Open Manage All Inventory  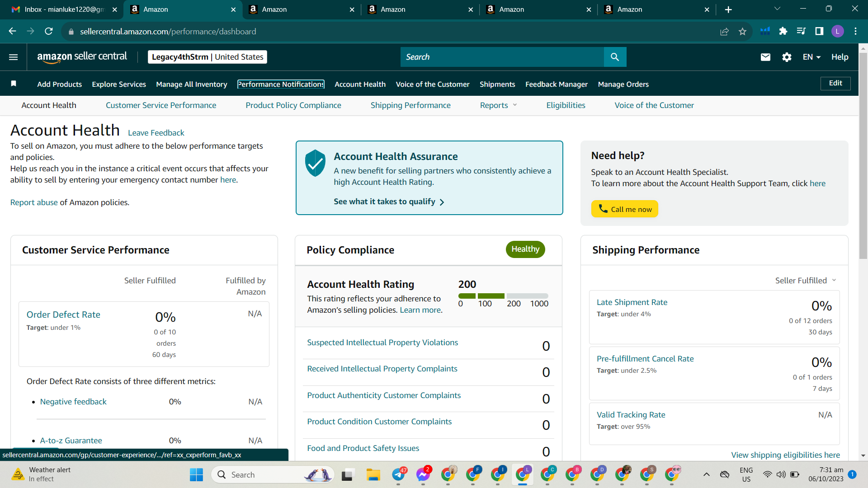pyautogui.click(x=192, y=84)
